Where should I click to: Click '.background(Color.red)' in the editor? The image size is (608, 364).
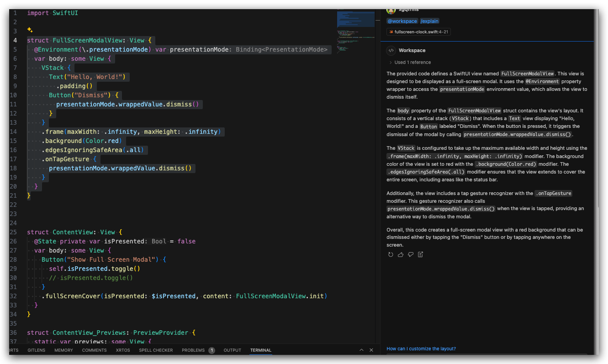pos(82,141)
